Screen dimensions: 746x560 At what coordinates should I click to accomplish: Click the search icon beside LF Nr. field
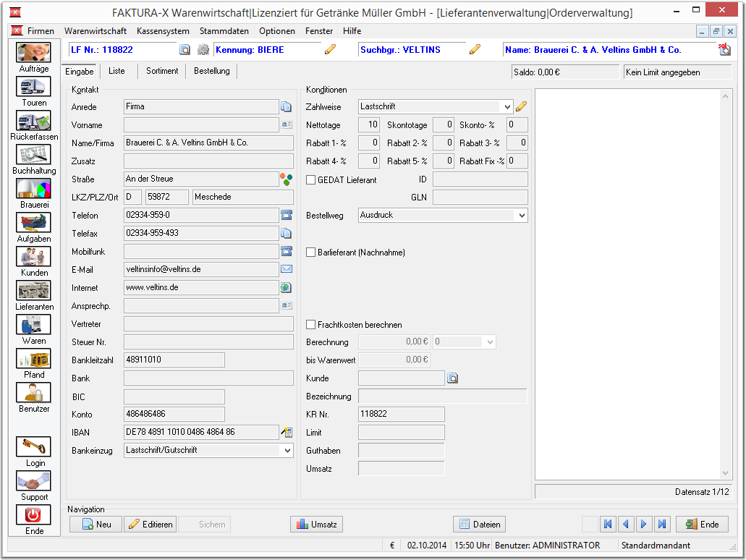click(x=185, y=49)
